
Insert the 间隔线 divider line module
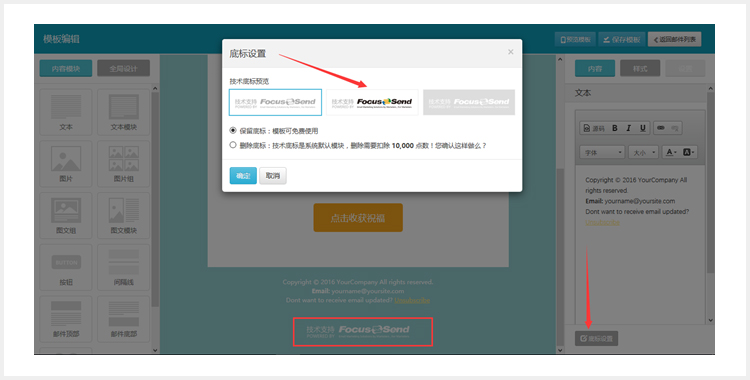(x=123, y=267)
